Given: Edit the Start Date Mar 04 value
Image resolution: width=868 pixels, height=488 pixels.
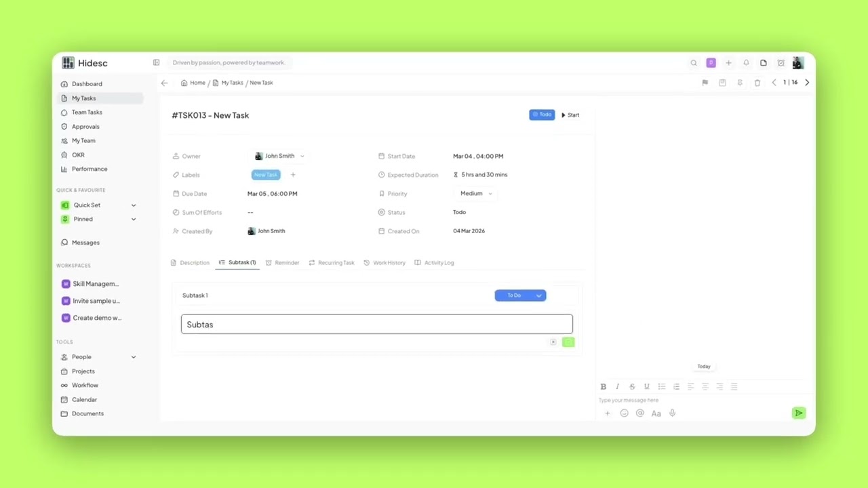Looking at the screenshot, I should tap(478, 157).
